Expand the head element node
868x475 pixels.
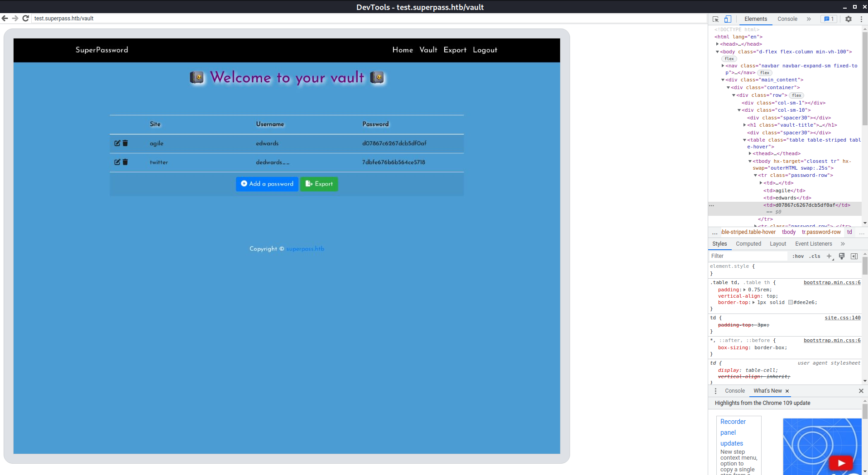[x=718, y=44]
